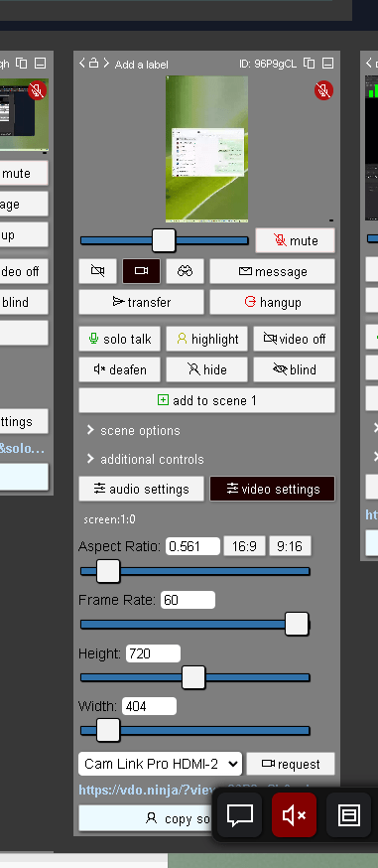Hang up the 96P9gCL guest
378x868 pixels.
pos(273,302)
